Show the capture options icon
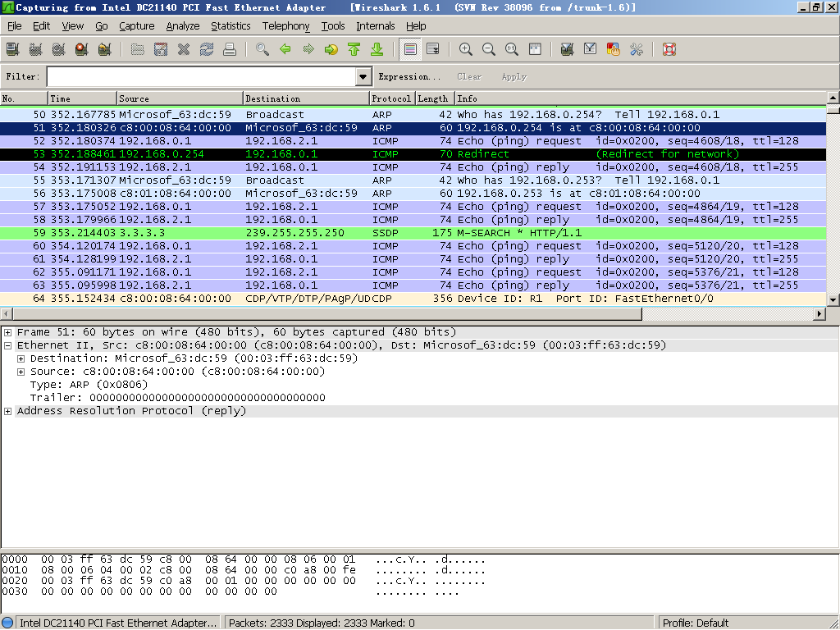The height and width of the screenshot is (630, 840). (x=36, y=49)
